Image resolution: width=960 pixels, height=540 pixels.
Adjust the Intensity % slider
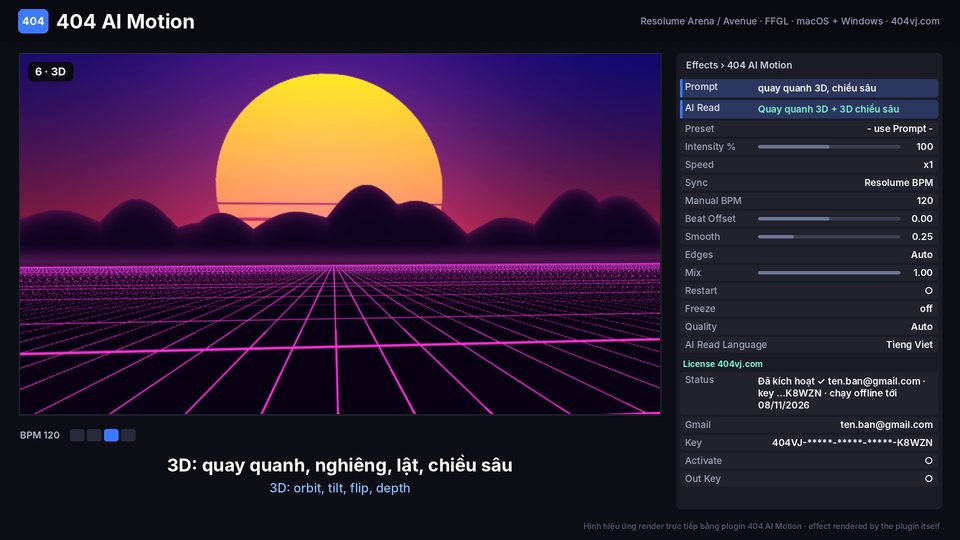click(829, 147)
